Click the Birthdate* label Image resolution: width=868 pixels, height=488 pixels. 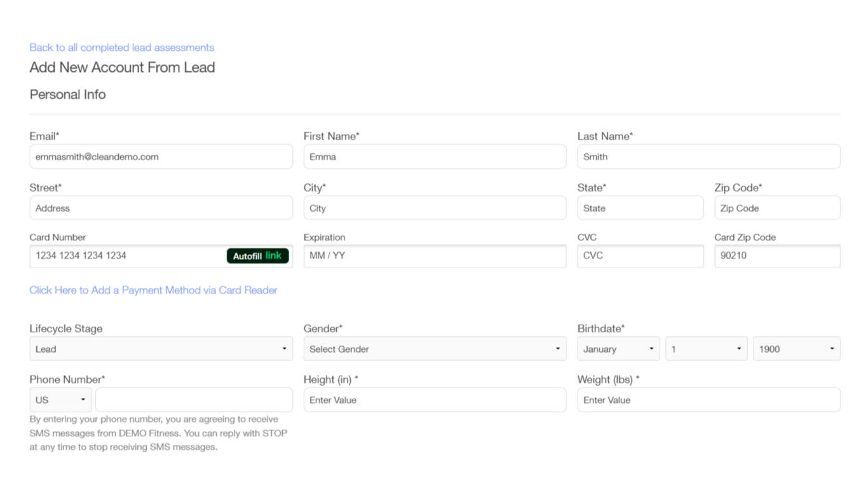(601, 329)
